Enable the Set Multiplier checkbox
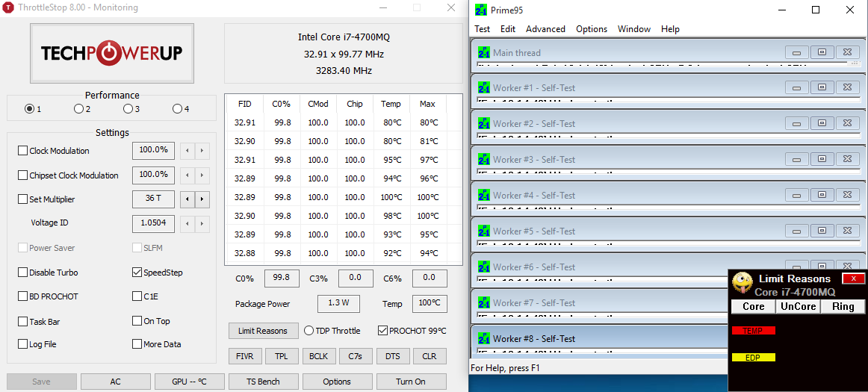 (22, 199)
